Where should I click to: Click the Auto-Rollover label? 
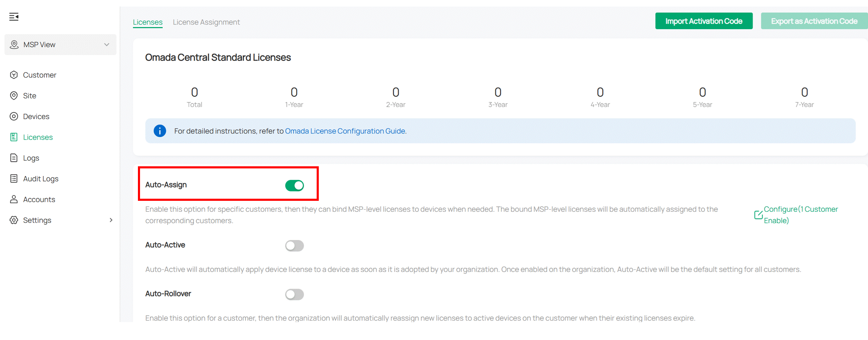(x=168, y=293)
